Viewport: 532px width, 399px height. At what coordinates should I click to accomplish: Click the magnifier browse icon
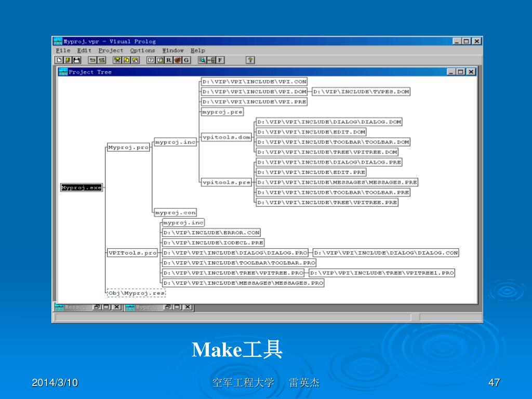tap(202, 60)
